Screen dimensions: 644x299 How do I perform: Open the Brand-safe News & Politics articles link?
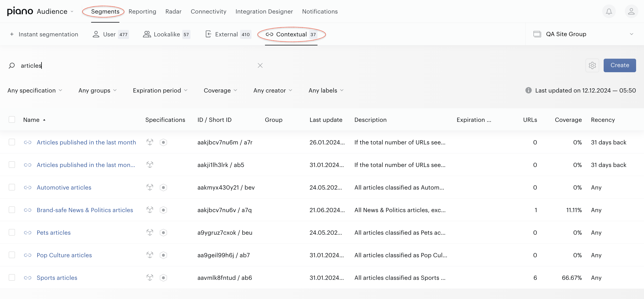pos(85,210)
